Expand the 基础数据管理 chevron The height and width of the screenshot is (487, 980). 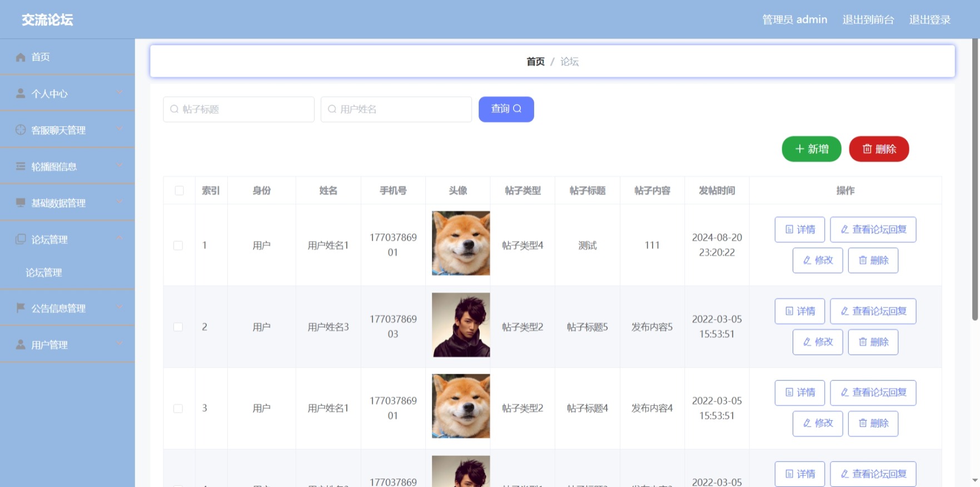click(x=120, y=202)
